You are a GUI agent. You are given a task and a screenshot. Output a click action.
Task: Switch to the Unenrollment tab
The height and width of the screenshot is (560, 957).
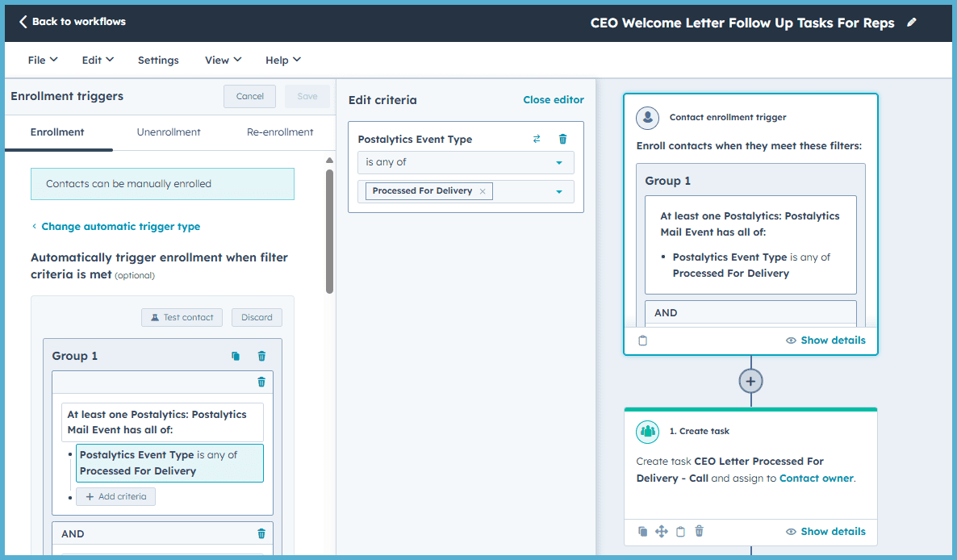tap(169, 132)
